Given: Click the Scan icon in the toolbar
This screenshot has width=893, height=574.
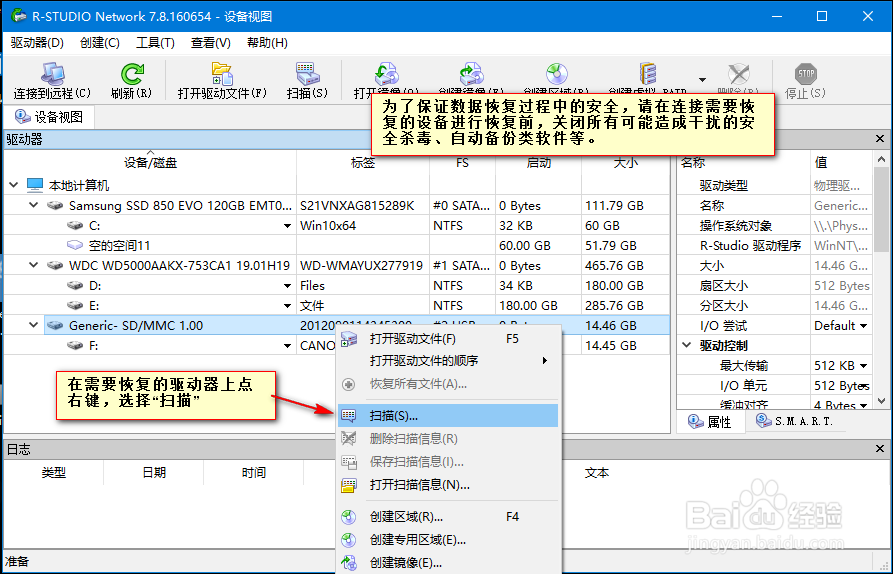Looking at the screenshot, I should point(308,74).
